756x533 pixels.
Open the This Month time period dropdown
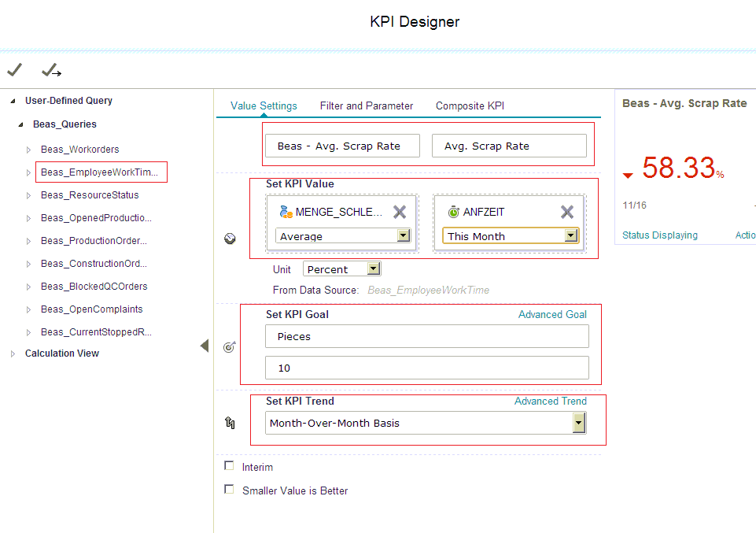click(x=572, y=235)
